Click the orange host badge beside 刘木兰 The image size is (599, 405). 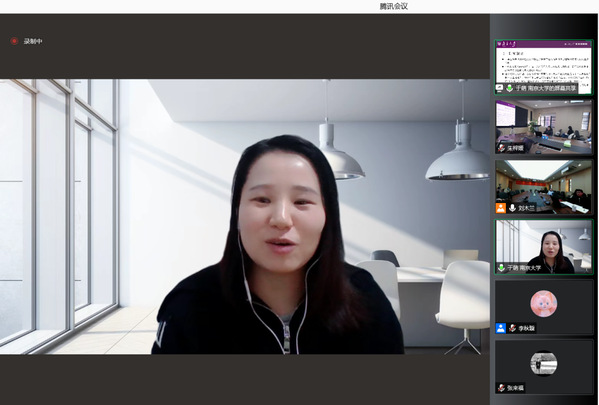[x=501, y=208]
